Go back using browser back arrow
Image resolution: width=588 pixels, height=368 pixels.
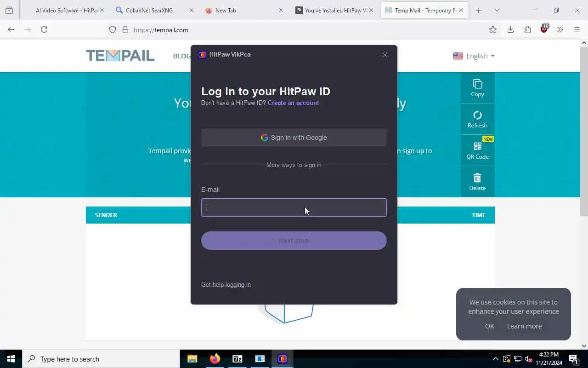(11, 29)
